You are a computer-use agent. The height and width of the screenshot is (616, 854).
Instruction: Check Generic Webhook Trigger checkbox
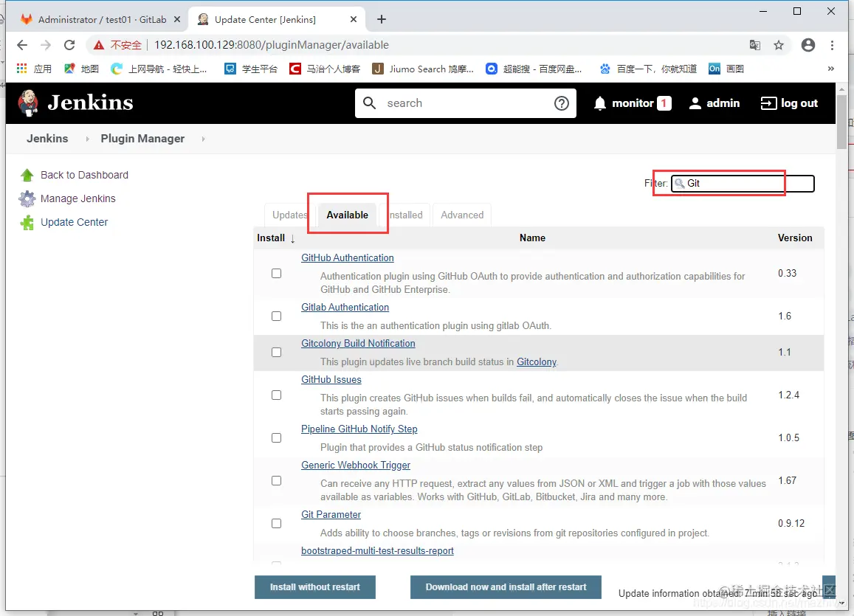point(277,480)
